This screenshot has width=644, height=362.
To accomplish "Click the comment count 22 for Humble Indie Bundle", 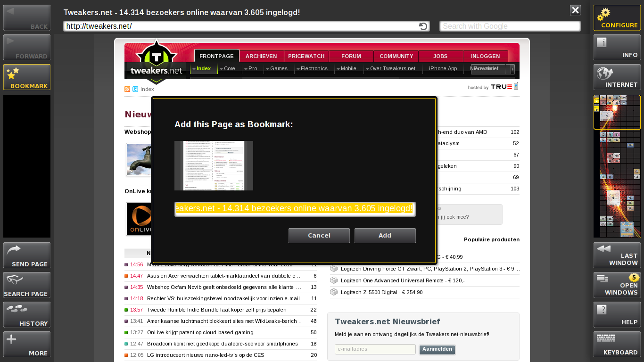I will 314,310.
